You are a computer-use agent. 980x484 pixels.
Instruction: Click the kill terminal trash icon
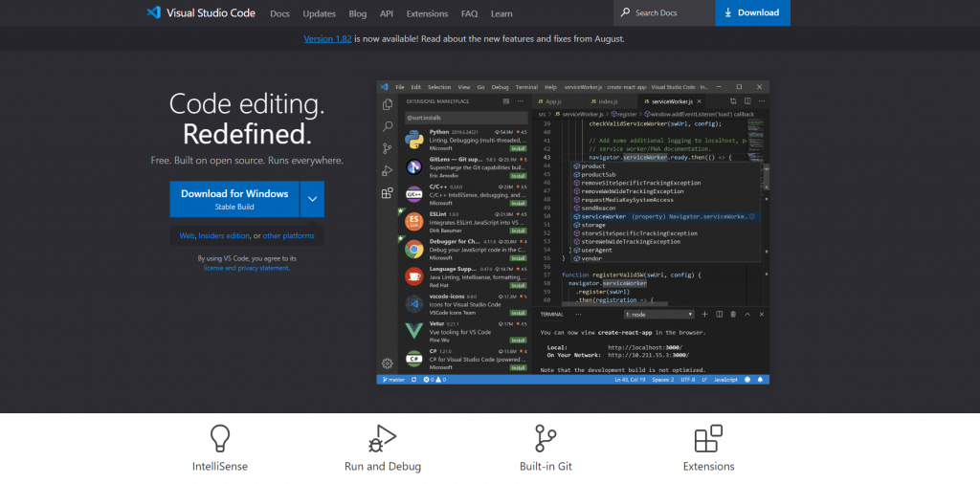[733, 314]
